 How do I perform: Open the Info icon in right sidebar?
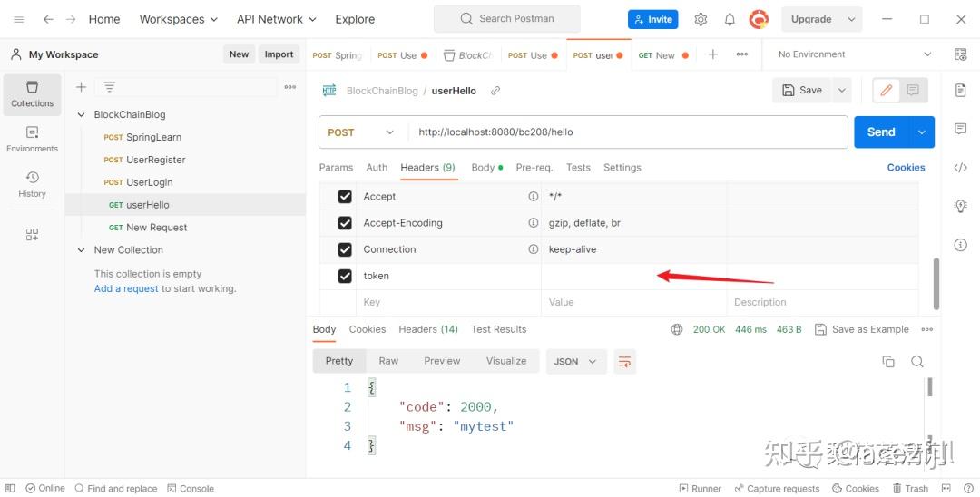pos(961,245)
